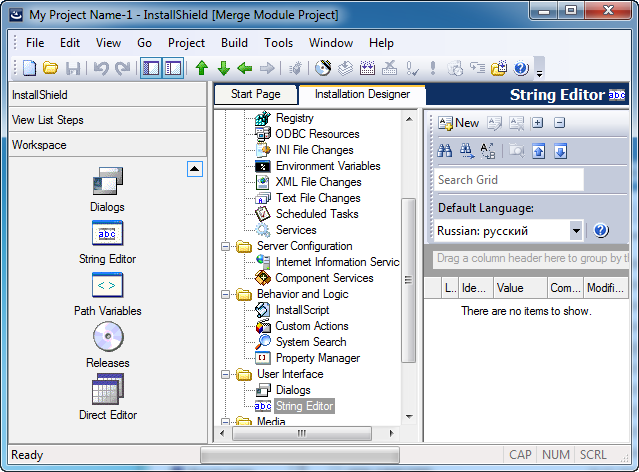639x472 pixels.
Task: Collapse the Workspace panel using arrow button
Action: [x=196, y=169]
